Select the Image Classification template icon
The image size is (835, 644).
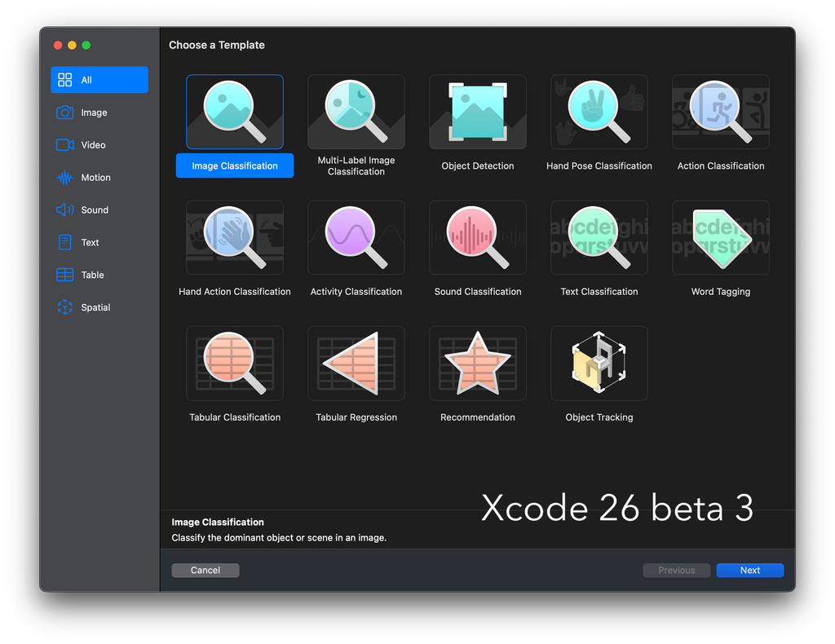tap(235, 112)
